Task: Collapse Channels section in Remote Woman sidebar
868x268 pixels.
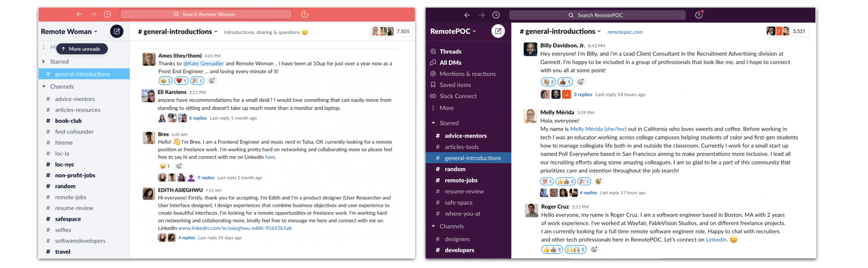Action: pyautogui.click(x=44, y=87)
